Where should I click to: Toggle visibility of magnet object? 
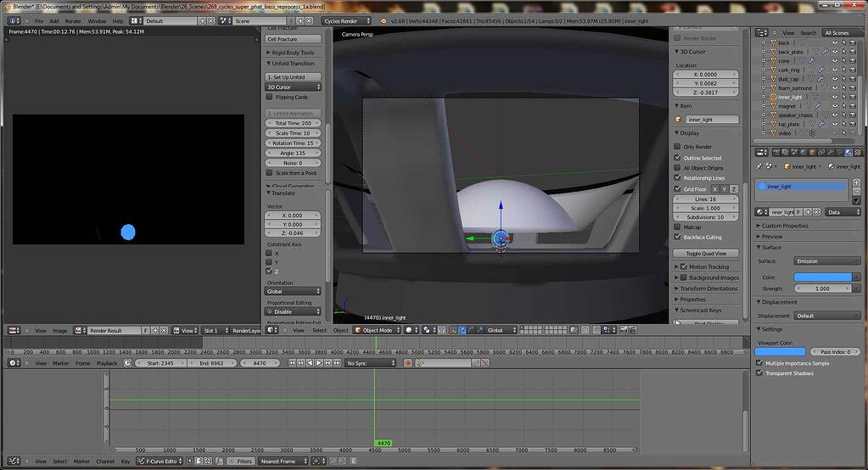pos(835,106)
